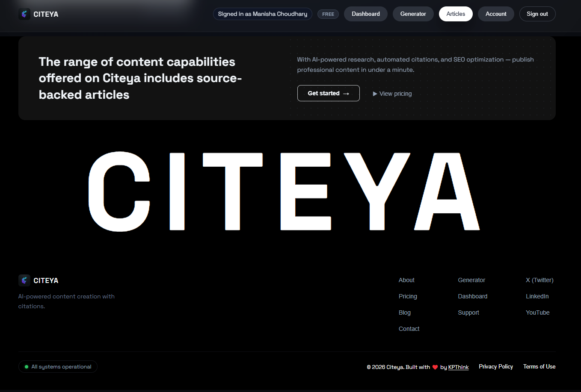
Task: Click the All systems operational status pill
Action: tap(58, 366)
